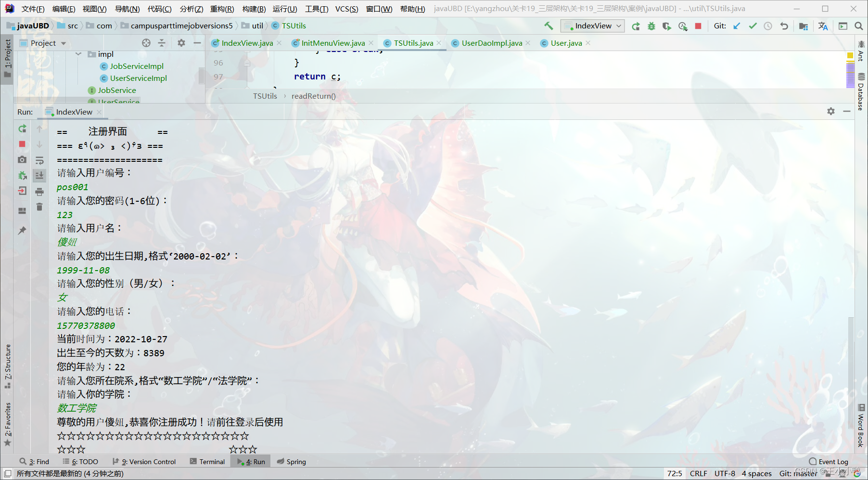Open Run panel settings gear
The height and width of the screenshot is (480, 868).
click(831, 111)
